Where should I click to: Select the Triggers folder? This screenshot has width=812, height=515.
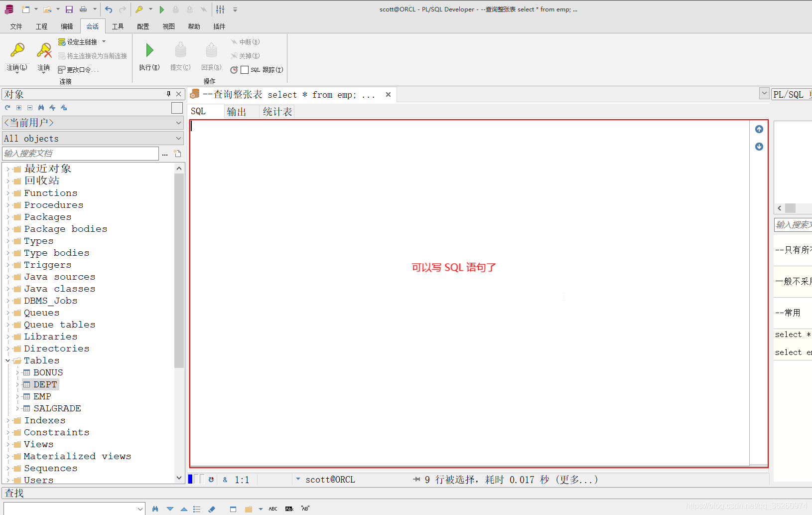coord(47,265)
